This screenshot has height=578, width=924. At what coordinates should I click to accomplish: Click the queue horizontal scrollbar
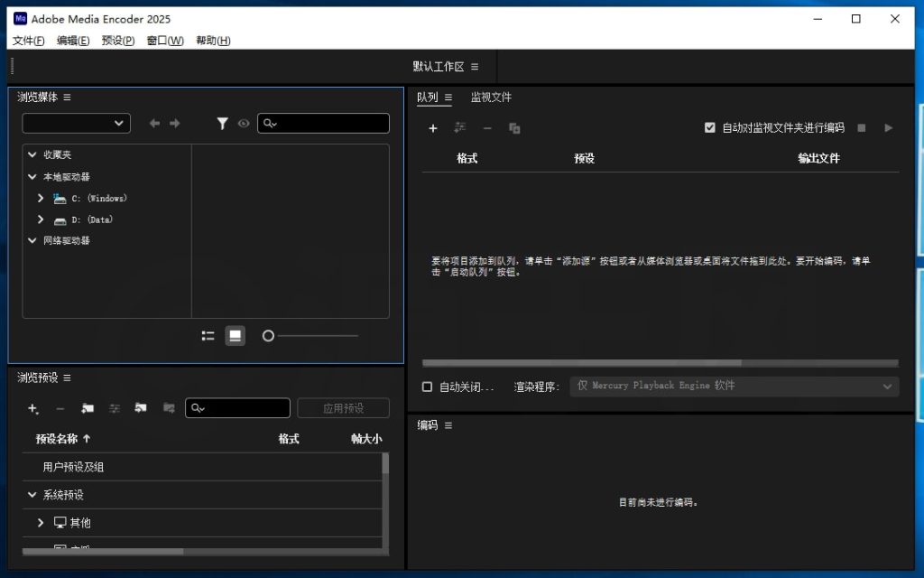tap(582, 363)
